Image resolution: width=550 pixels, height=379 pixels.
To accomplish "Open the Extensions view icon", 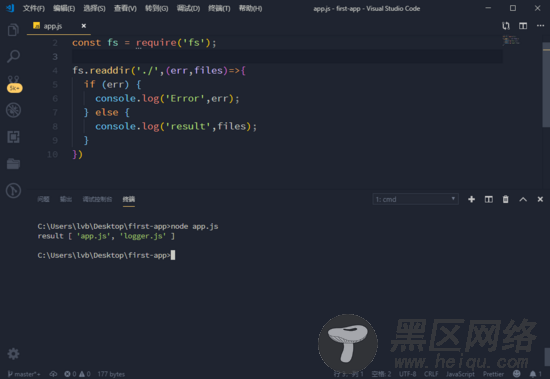I will pos(14,137).
